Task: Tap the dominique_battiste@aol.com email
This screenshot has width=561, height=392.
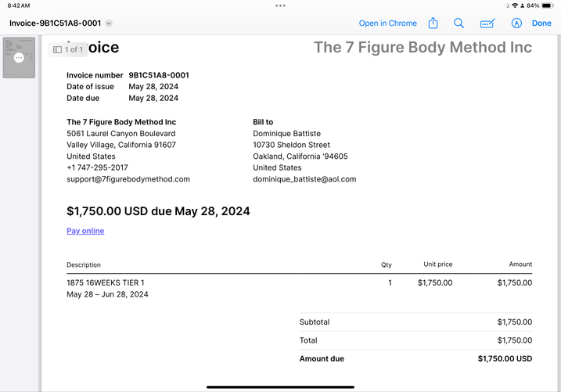Action: [304, 179]
